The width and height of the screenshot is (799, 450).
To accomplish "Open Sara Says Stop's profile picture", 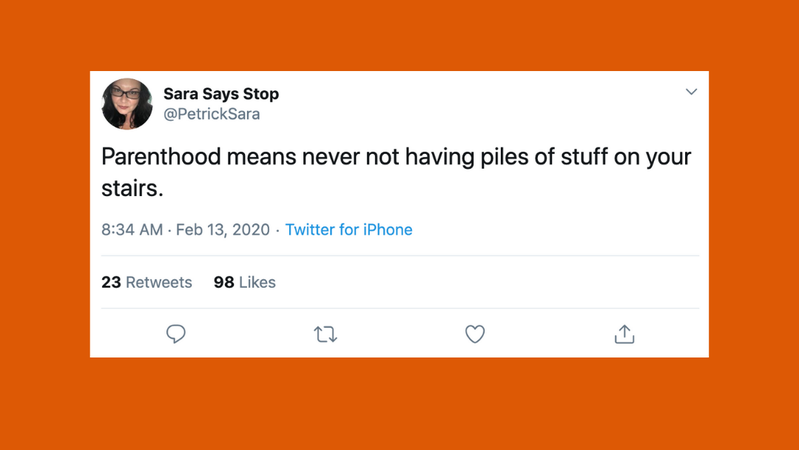I will [x=127, y=104].
